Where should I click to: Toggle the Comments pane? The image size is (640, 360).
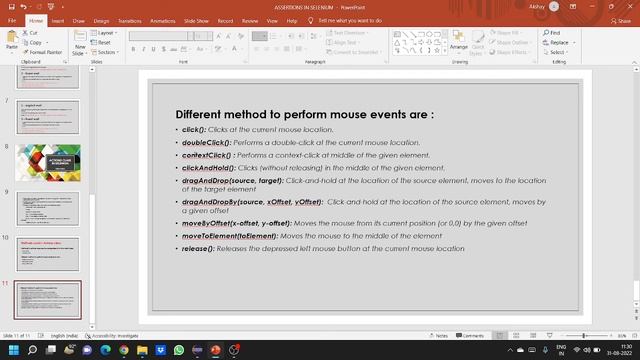[x=470, y=336]
